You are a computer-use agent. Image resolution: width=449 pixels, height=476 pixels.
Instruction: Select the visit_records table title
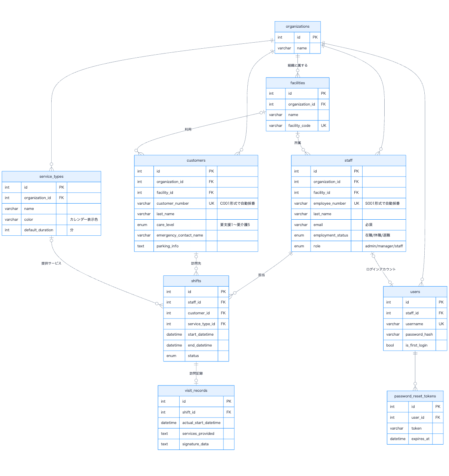(196, 391)
